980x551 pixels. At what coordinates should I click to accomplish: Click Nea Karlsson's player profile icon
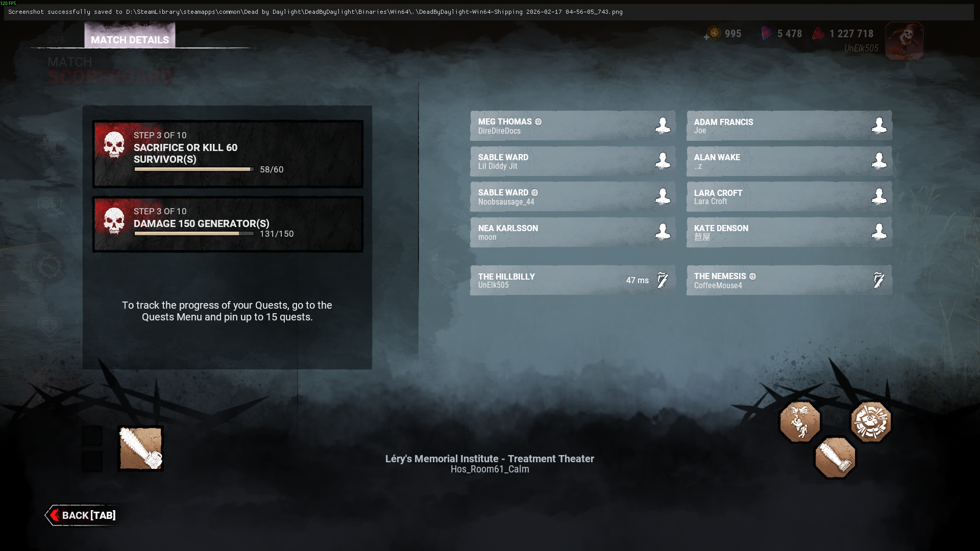(663, 232)
